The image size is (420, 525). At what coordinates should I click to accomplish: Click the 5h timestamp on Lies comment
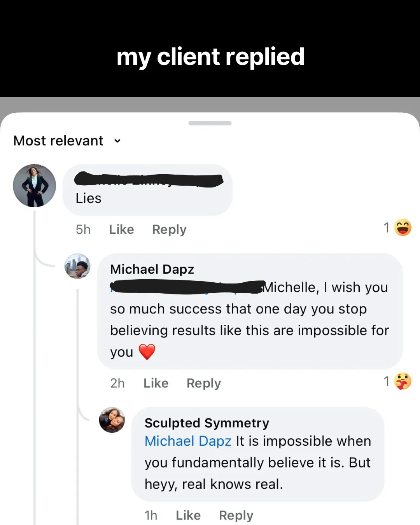click(x=83, y=229)
